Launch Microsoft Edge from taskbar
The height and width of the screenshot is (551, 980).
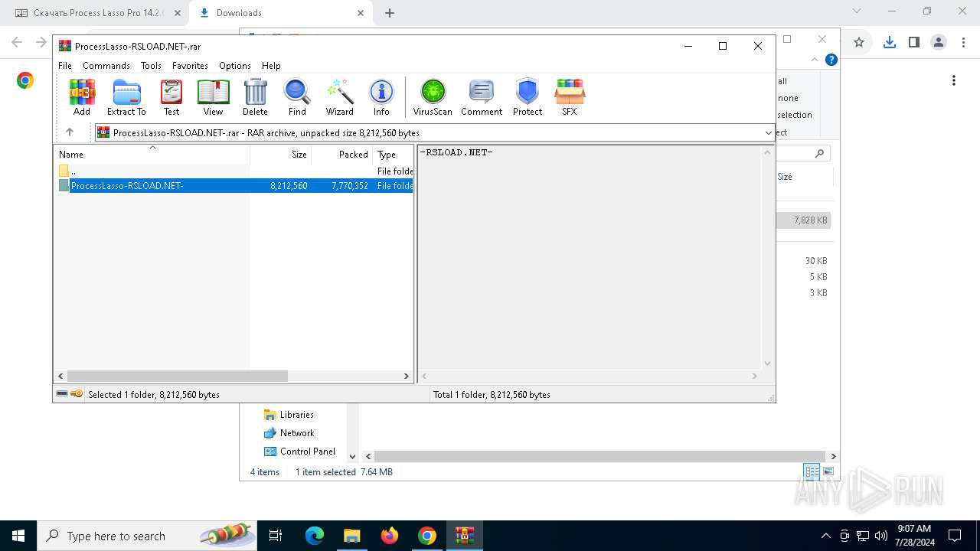tap(315, 536)
